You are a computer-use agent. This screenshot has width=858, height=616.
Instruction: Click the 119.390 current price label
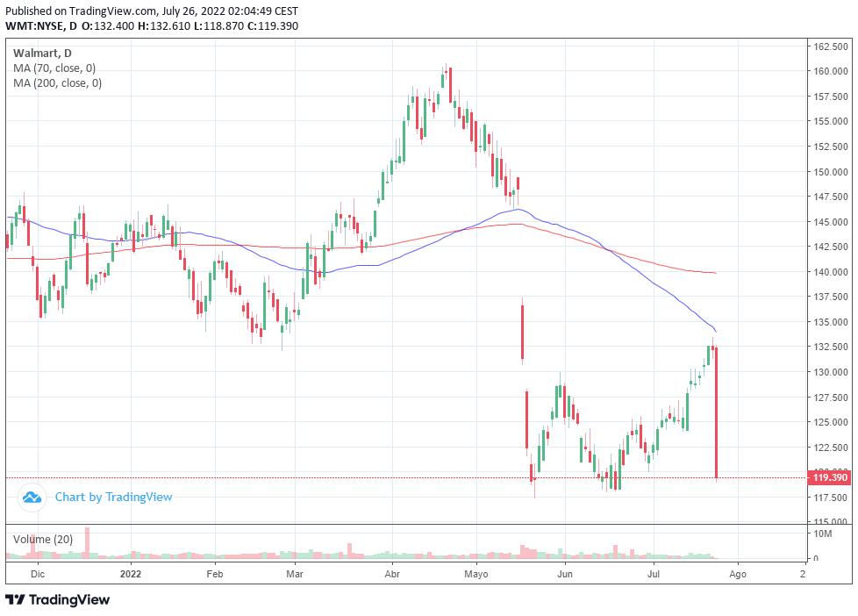(830, 477)
